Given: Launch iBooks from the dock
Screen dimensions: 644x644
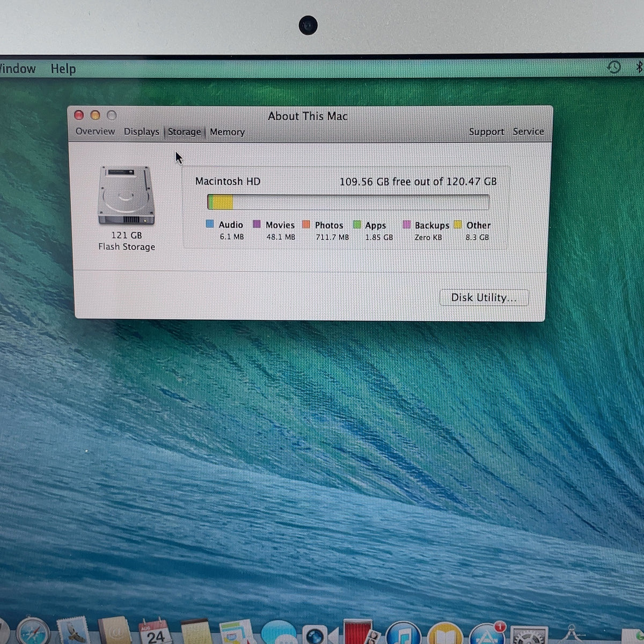Looking at the screenshot, I should point(445,633).
